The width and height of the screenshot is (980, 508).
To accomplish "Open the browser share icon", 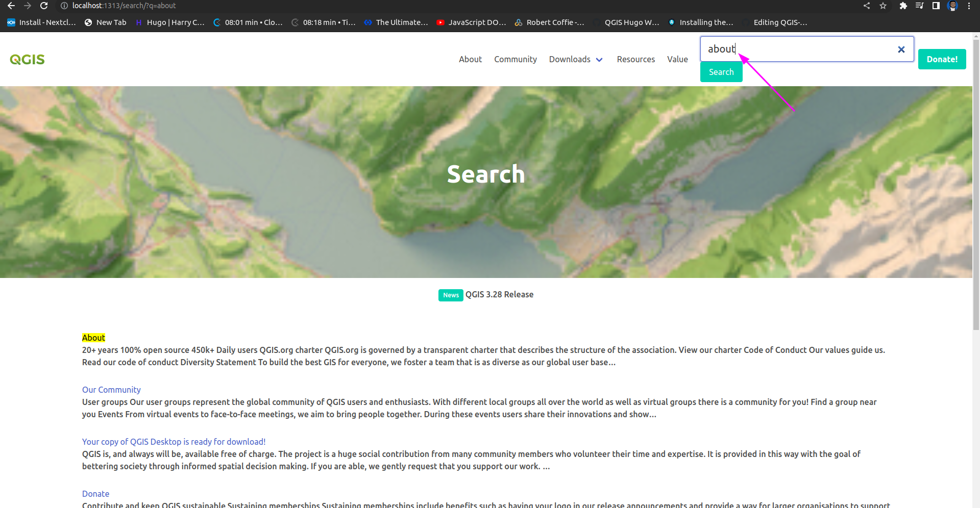I will (x=867, y=6).
